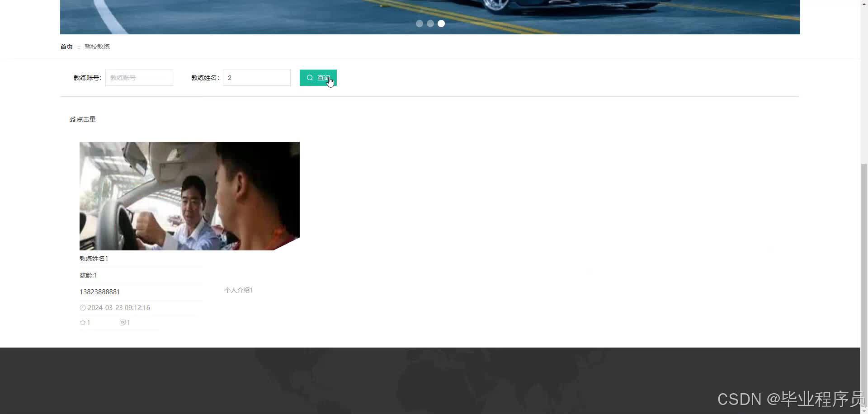This screenshot has width=868, height=414.
Task: Open the 教练姓名1 coach title
Action: 94,259
